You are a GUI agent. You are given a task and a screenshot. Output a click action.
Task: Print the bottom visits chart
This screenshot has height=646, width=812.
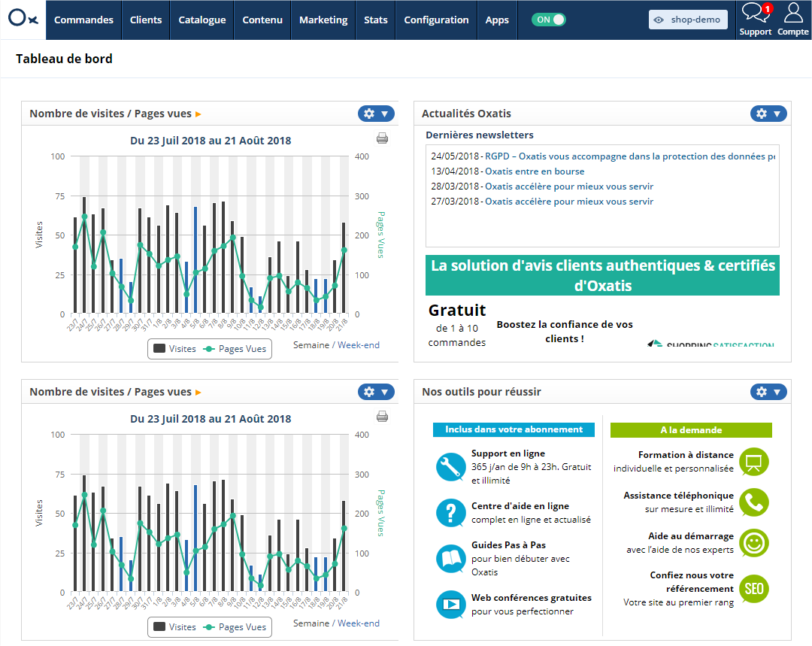coord(382,417)
